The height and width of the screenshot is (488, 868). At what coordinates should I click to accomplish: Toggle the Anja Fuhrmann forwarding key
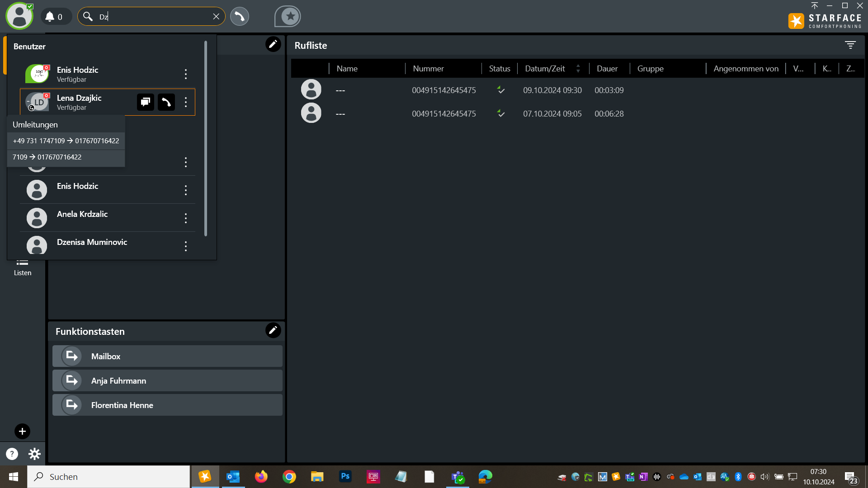click(x=167, y=380)
